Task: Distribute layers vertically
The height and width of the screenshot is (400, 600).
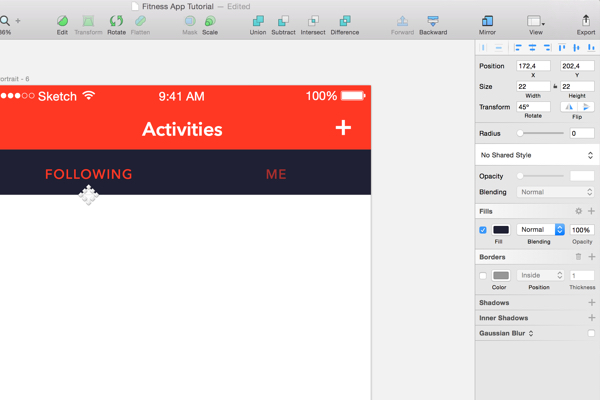Action: [498, 47]
